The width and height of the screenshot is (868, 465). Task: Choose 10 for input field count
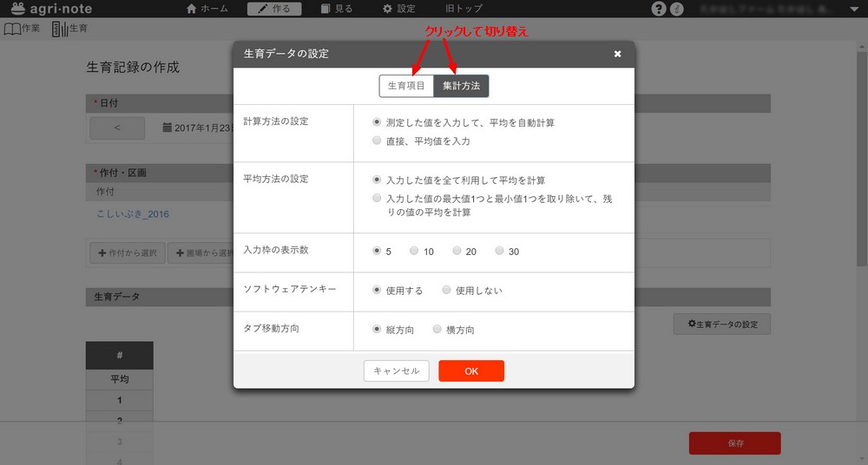coord(414,252)
